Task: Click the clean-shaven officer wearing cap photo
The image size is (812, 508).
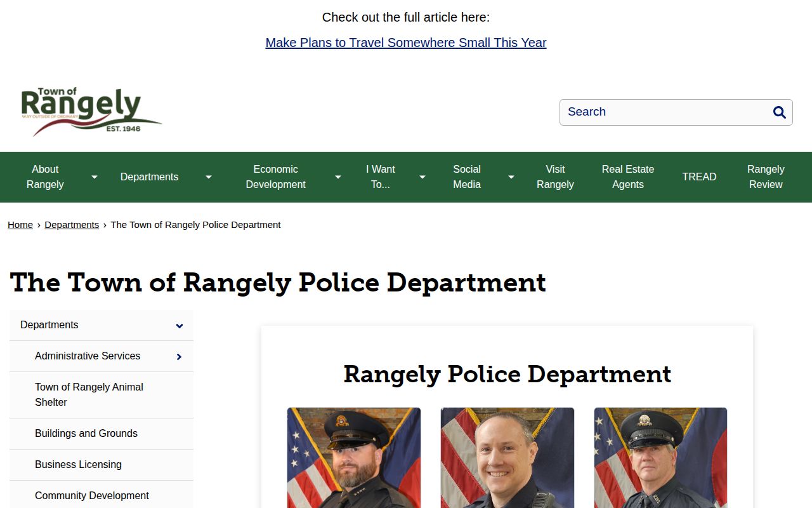Action: click(661, 458)
